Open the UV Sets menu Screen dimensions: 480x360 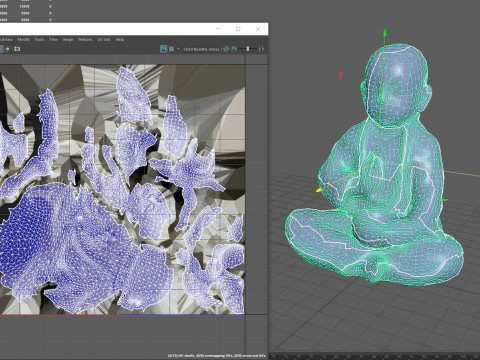coord(104,39)
